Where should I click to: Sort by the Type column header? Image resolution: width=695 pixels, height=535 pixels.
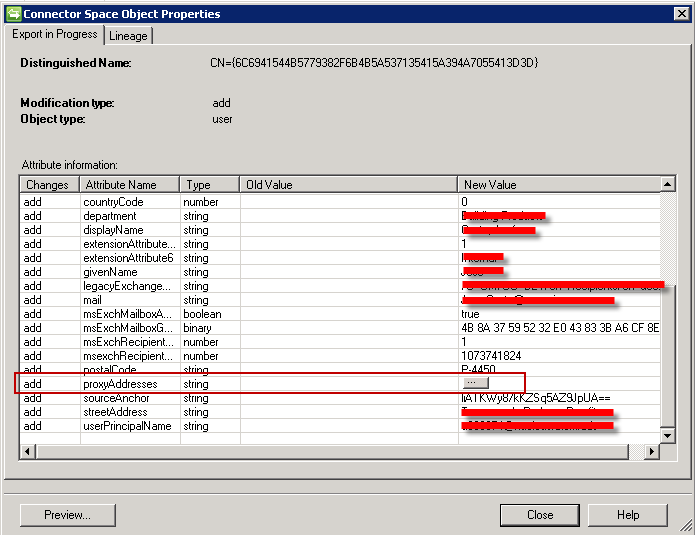[x=210, y=184]
